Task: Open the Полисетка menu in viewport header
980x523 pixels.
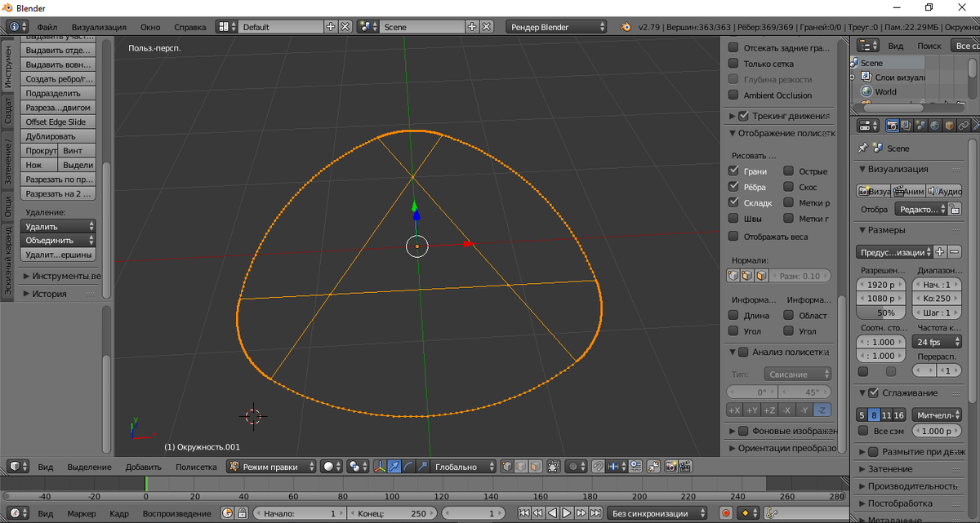Action: pos(196,467)
